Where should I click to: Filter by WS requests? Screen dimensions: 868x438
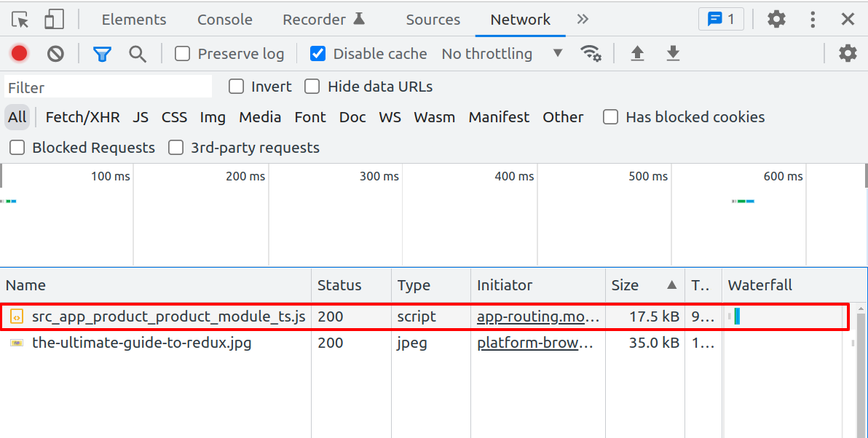390,117
